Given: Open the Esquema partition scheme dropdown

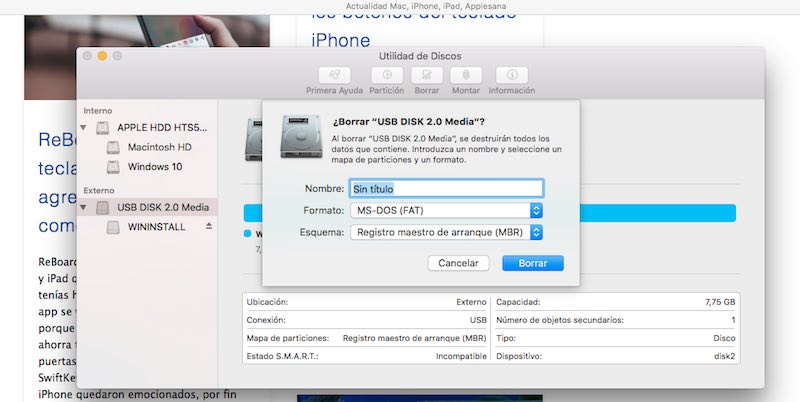Looking at the screenshot, I should 446,232.
